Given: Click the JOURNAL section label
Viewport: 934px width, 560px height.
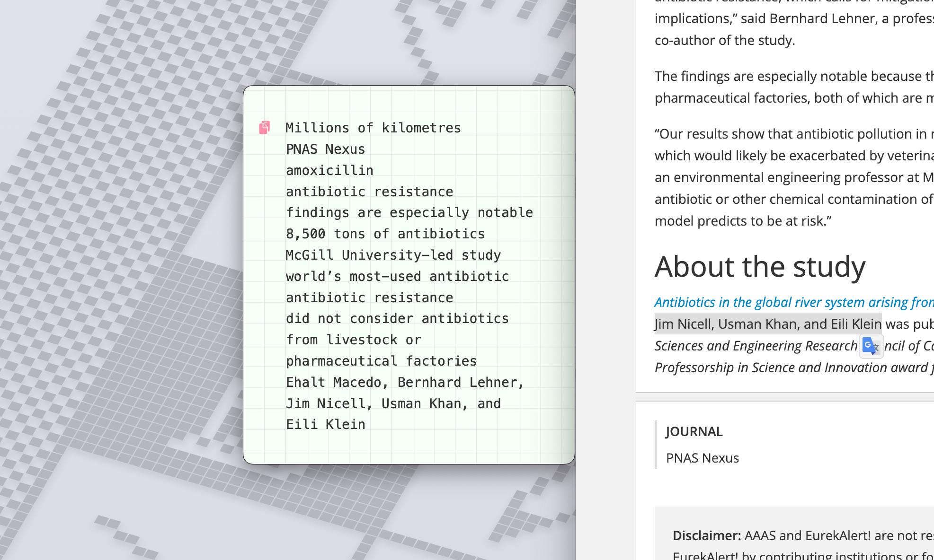Looking at the screenshot, I should (694, 431).
